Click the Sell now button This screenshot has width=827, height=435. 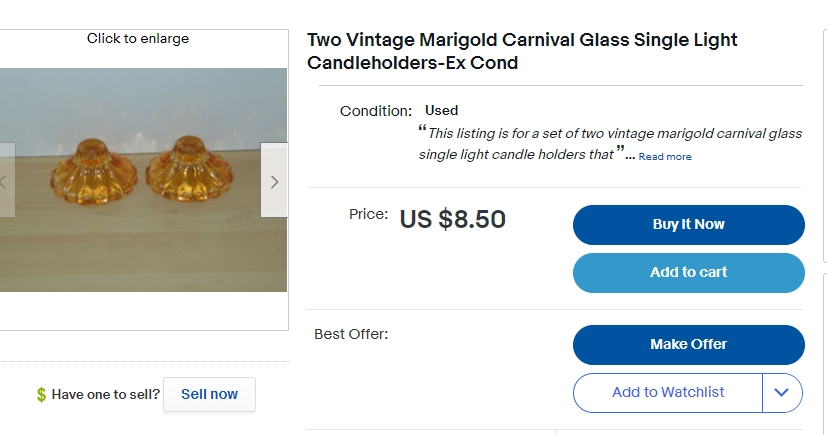[x=209, y=394]
